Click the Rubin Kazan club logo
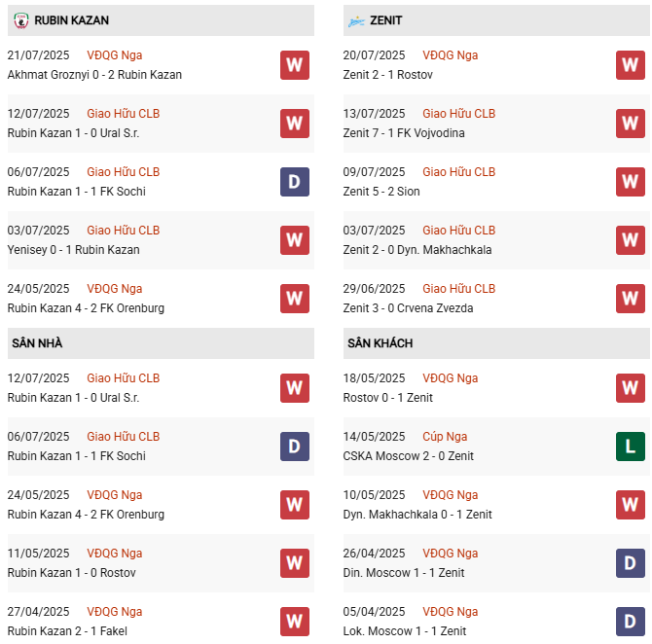The height and width of the screenshot is (644, 652). click(x=20, y=20)
